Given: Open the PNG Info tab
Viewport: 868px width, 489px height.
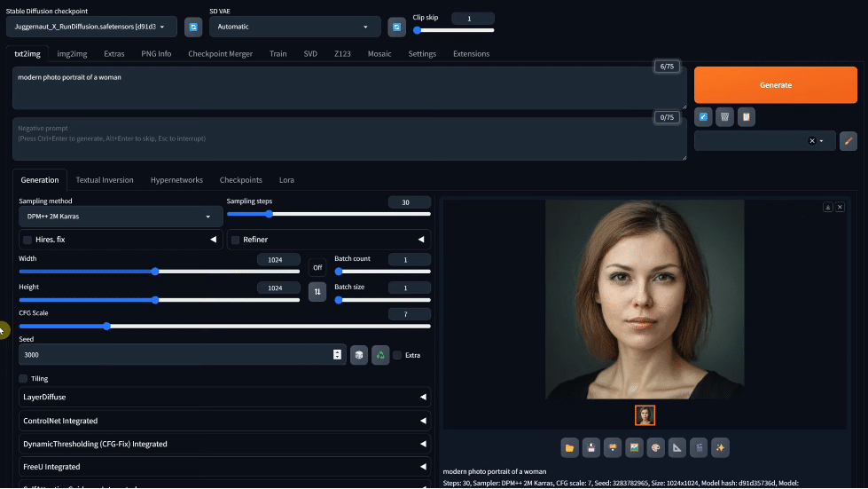Looking at the screenshot, I should [x=156, y=54].
